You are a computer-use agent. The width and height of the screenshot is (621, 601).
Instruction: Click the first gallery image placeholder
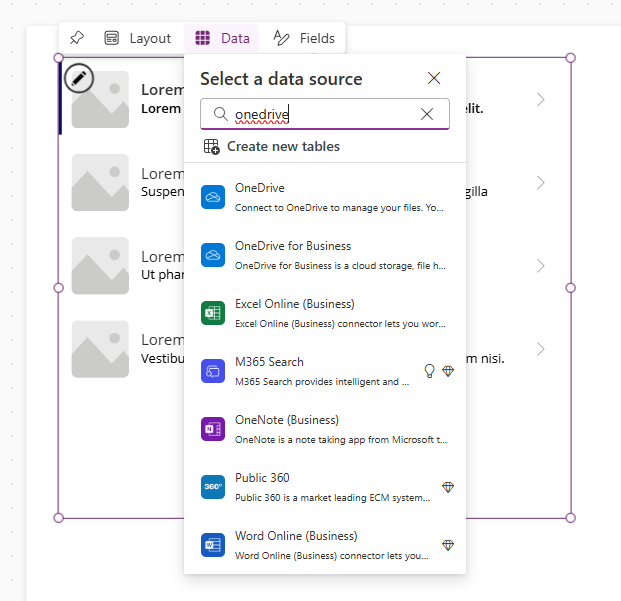coord(100,99)
